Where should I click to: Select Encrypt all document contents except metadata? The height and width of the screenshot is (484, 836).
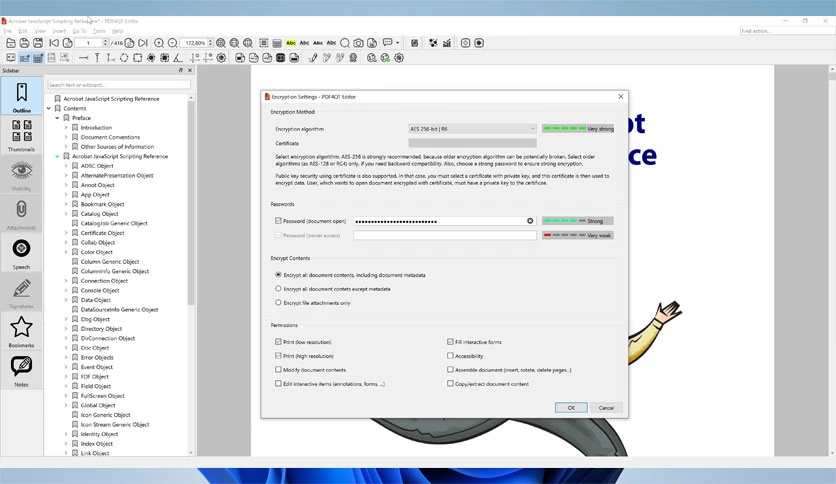pos(278,289)
